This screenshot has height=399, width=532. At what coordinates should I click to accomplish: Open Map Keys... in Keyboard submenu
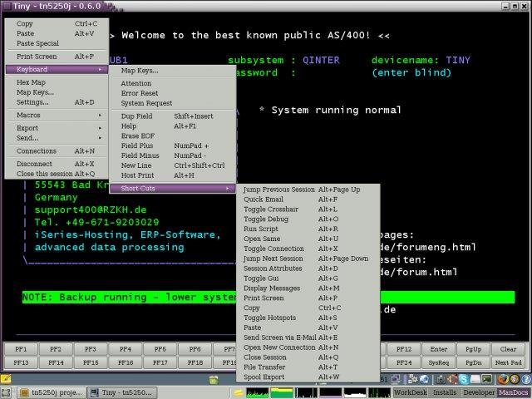pos(173,71)
